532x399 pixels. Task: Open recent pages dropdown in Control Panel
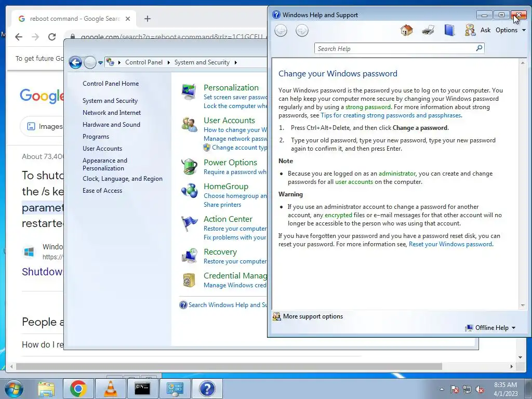tap(100, 63)
